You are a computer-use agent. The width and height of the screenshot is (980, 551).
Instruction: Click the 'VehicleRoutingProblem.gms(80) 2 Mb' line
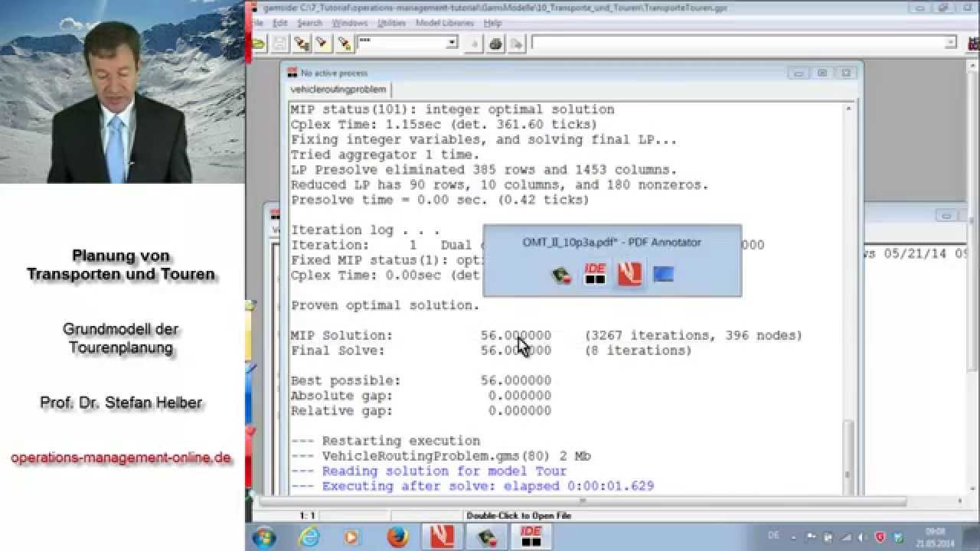click(440, 457)
